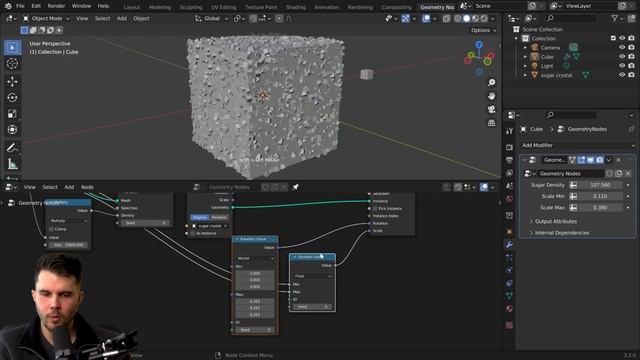
Task: Open the File menu
Action: (20, 6)
